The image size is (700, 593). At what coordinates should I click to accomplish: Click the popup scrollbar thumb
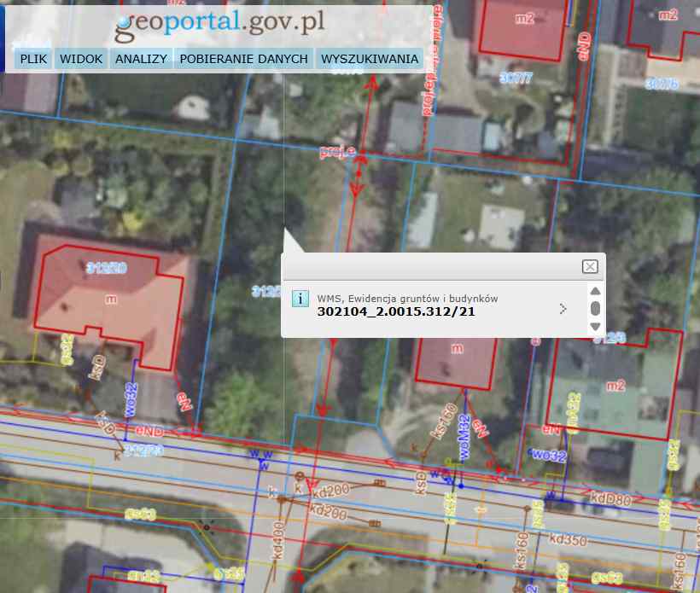tap(595, 308)
